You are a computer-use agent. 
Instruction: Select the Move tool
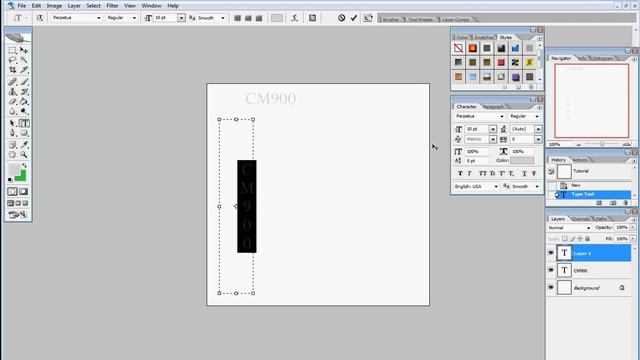coord(24,50)
